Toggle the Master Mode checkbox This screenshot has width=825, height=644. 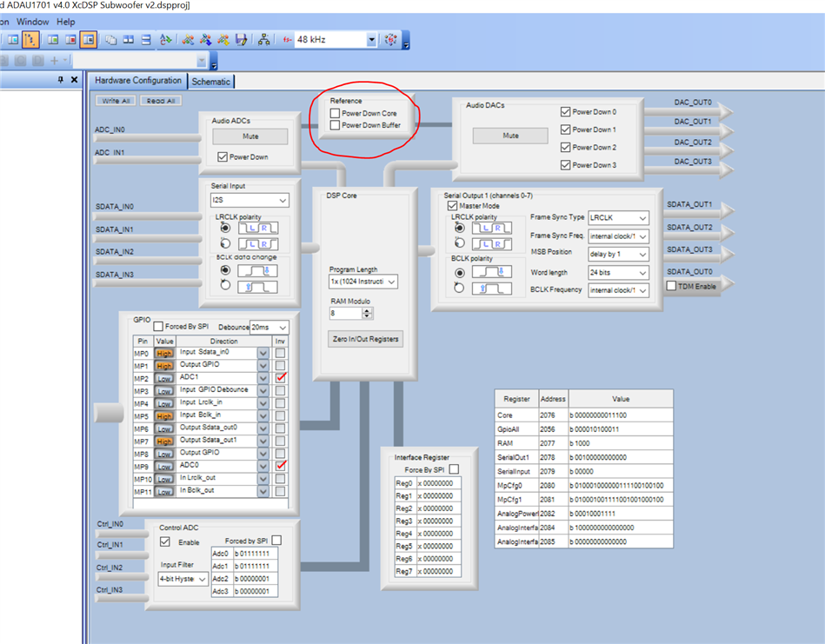452,206
